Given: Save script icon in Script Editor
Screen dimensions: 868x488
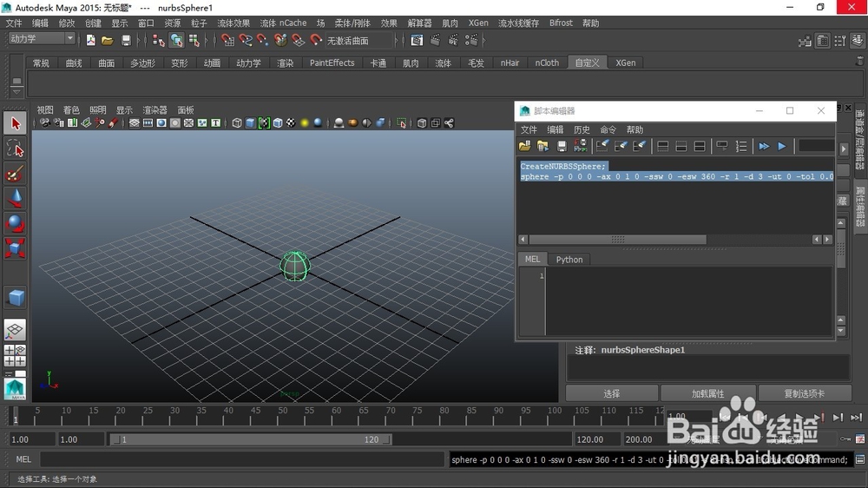Looking at the screenshot, I should 562,146.
